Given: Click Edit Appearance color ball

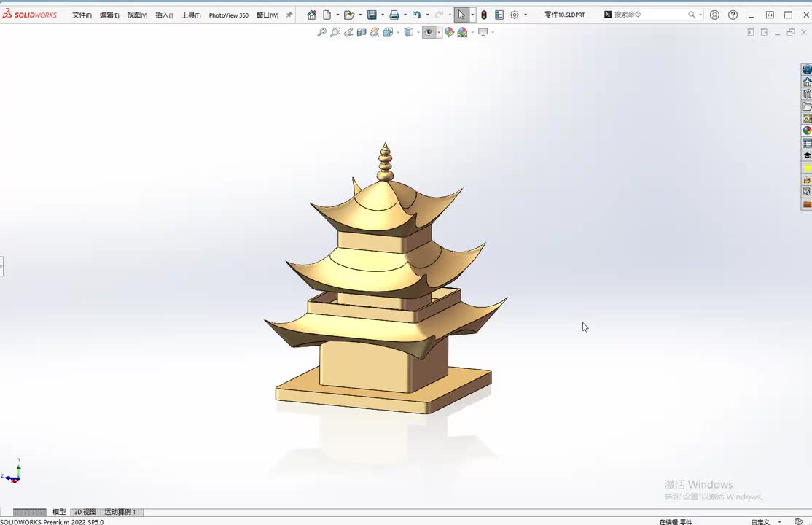Looking at the screenshot, I should 449,32.
